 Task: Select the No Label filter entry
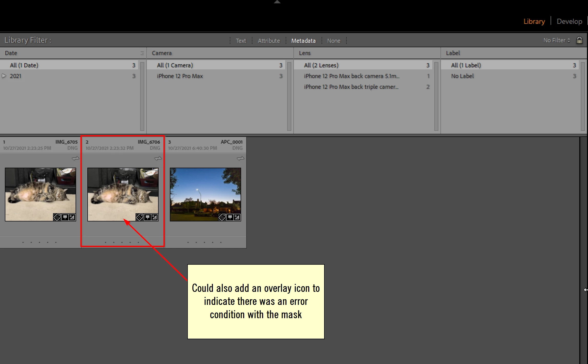click(462, 76)
